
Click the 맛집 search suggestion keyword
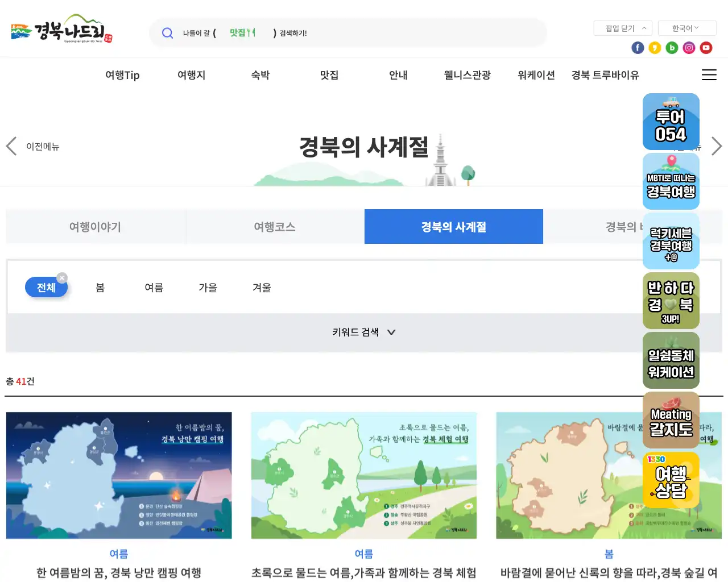242,33
